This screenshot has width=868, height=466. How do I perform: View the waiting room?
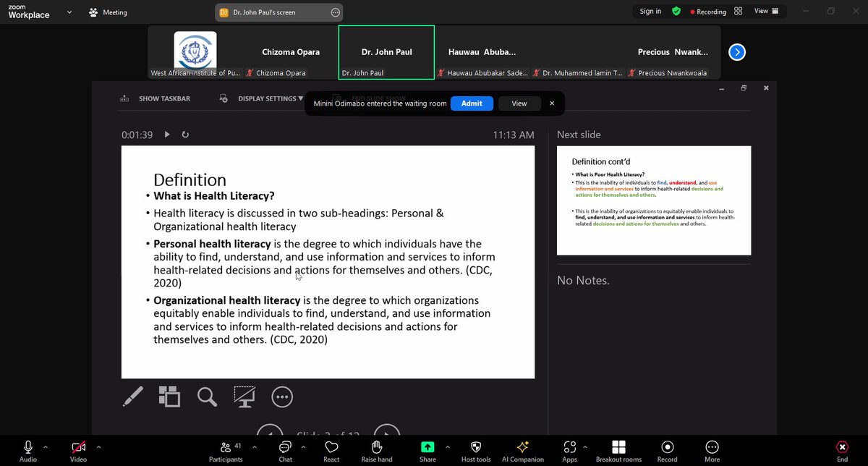point(519,103)
